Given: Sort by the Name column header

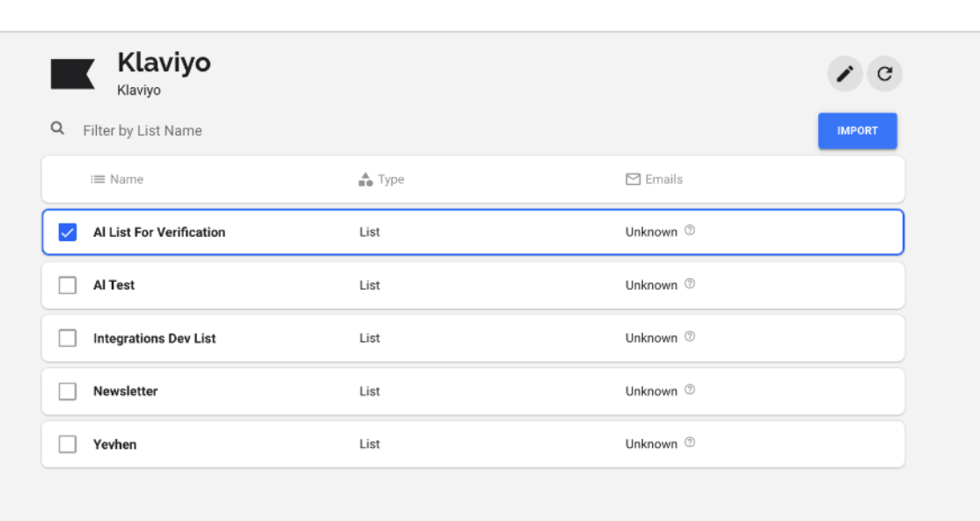Looking at the screenshot, I should click(126, 180).
